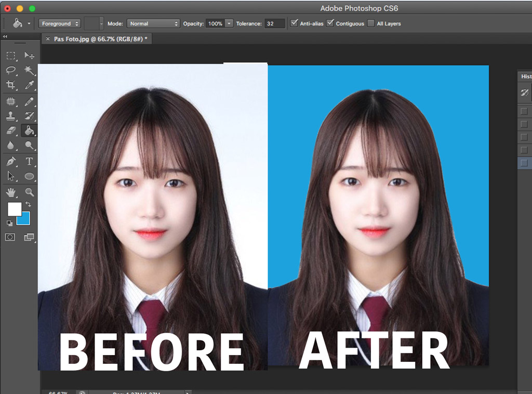Open the Mode dropdown showing Normal

coord(153,23)
